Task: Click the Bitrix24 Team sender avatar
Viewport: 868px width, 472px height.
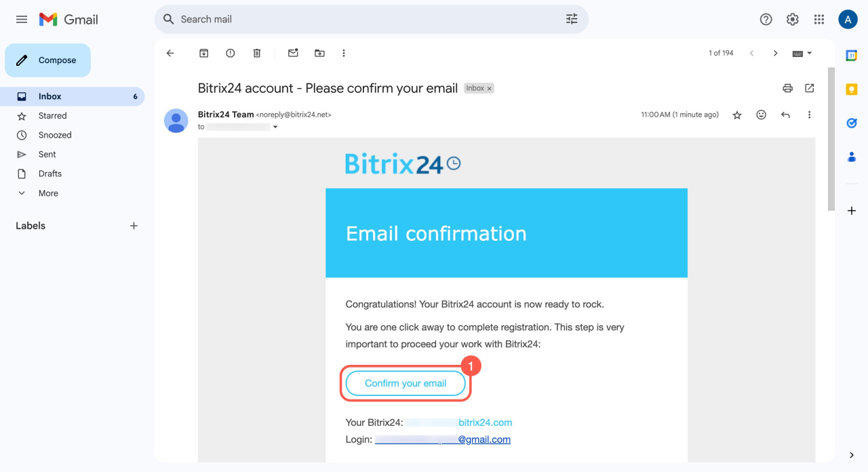Action: click(x=176, y=121)
